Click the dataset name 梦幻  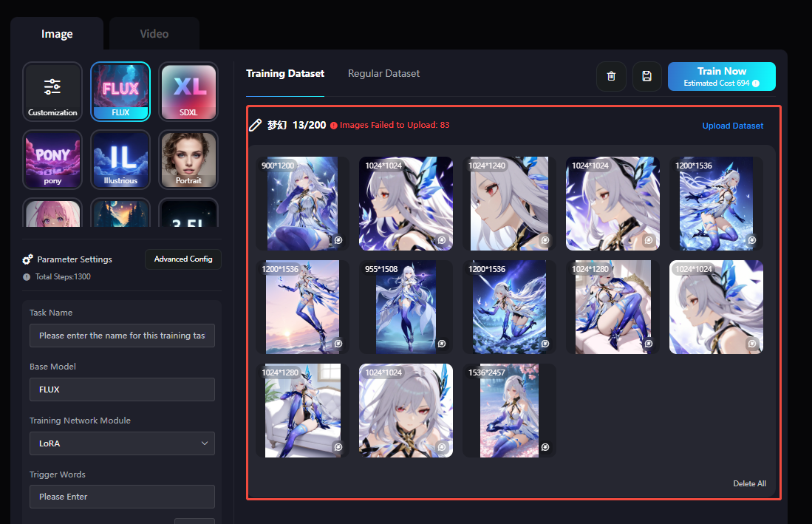pos(277,126)
